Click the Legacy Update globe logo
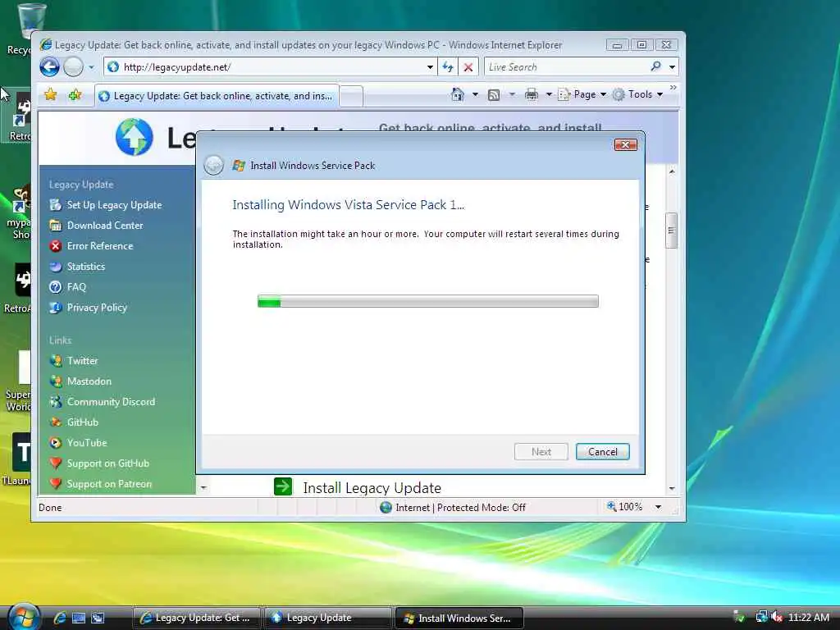The width and height of the screenshot is (840, 630). 134,137
